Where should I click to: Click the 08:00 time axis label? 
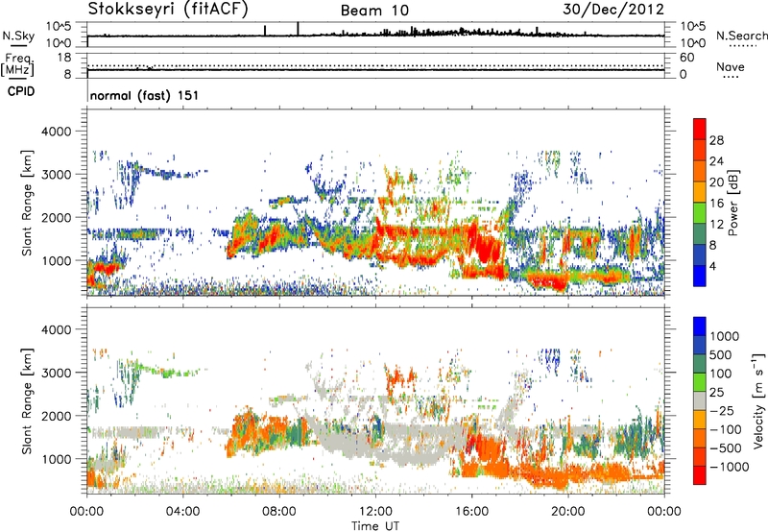279,512
